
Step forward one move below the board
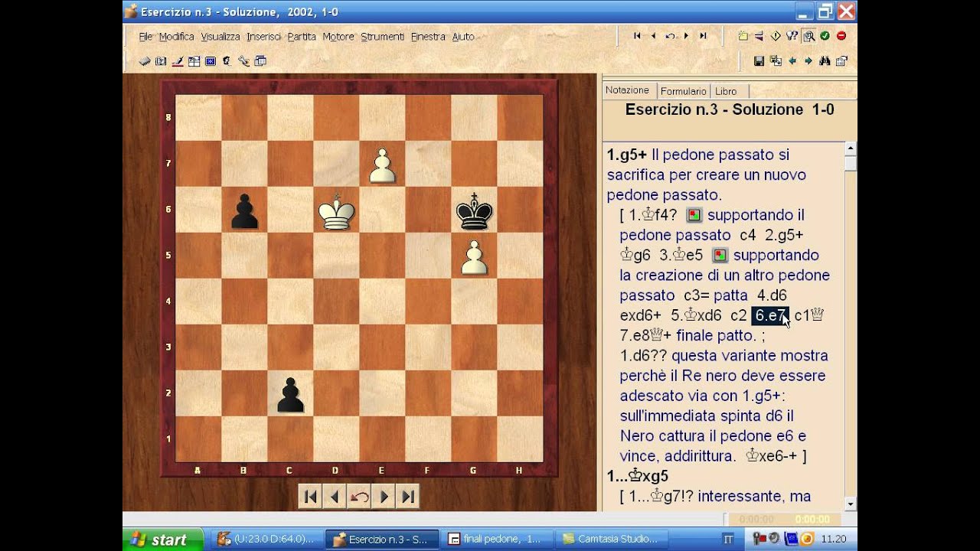(384, 497)
